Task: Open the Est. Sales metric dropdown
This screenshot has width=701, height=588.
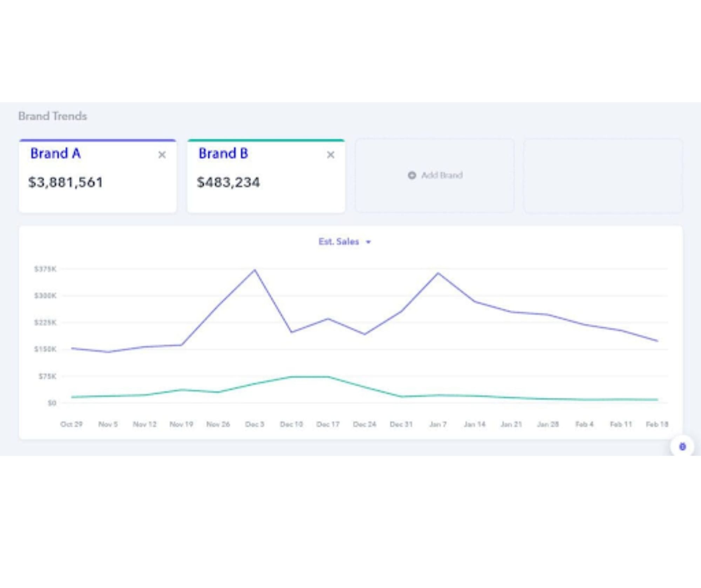Action: [x=339, y=242]
